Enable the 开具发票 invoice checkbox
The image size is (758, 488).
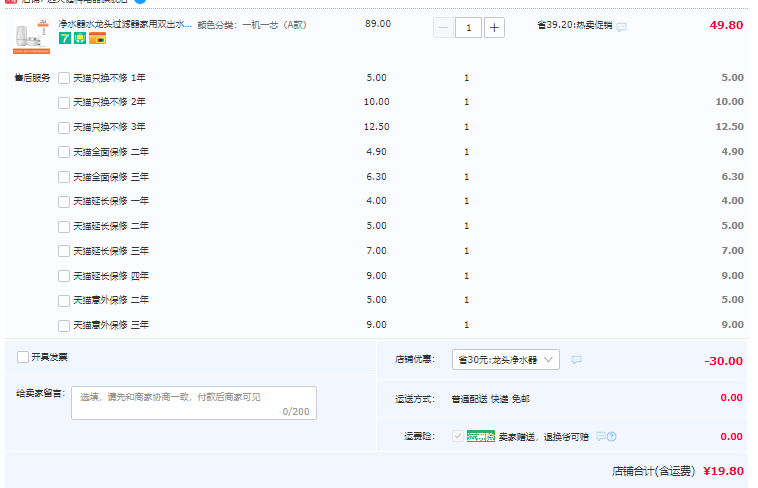pos(23,357)
